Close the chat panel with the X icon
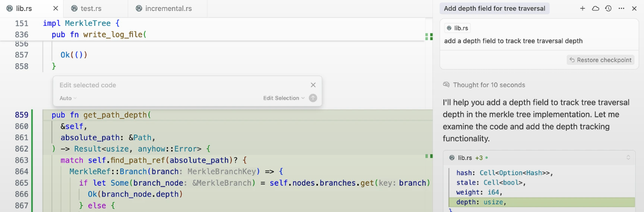644x212 pixels. pyautogui.click(x=634, y=8)
